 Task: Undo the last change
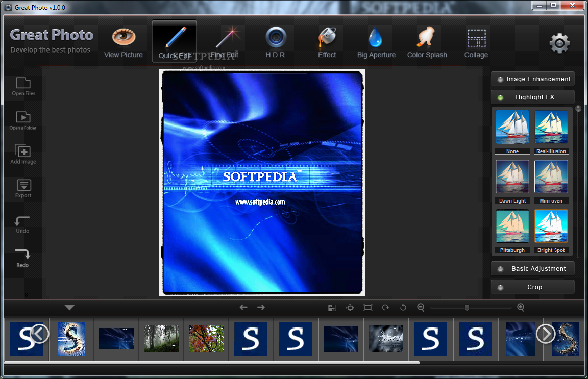(22, 224)
